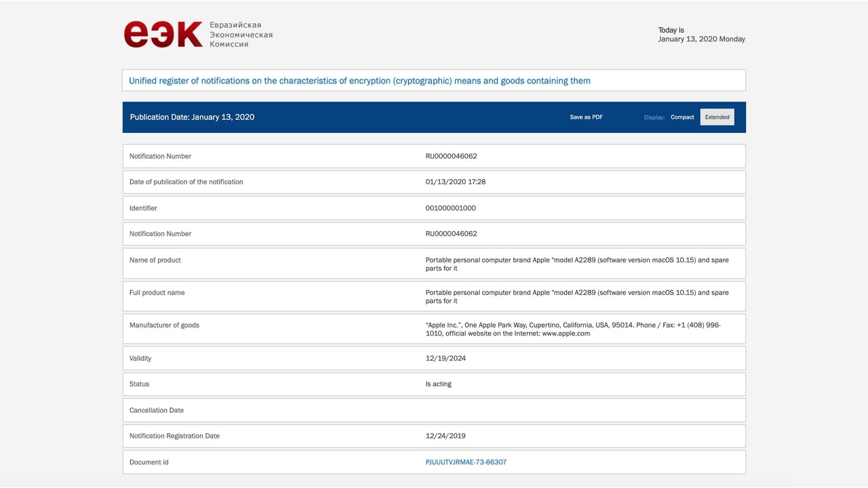Click the validity date 12/19/2024
The height and width of the screenshot is (488, 868).
click(446, 359)
